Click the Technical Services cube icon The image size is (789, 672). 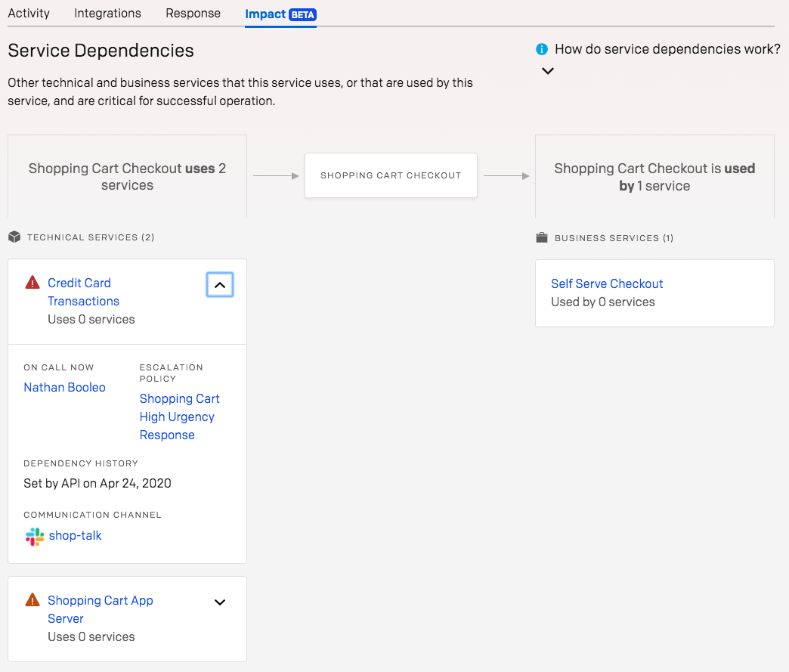click(14, 237)
